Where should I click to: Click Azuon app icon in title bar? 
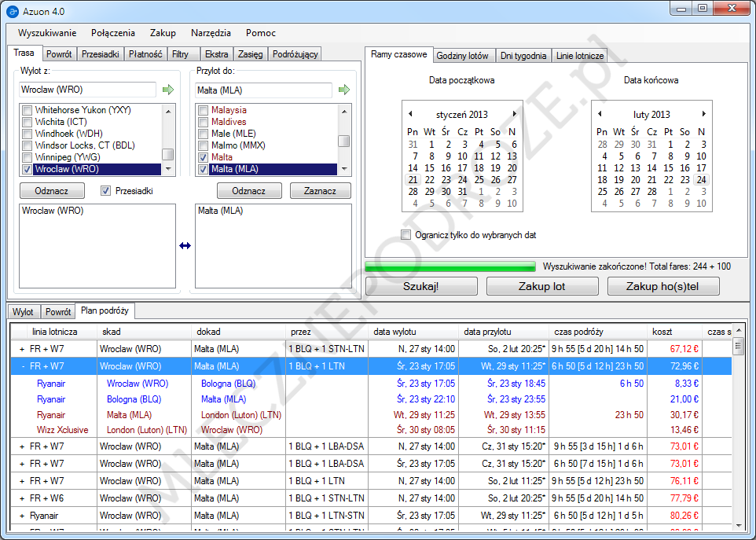coord(13,12)
